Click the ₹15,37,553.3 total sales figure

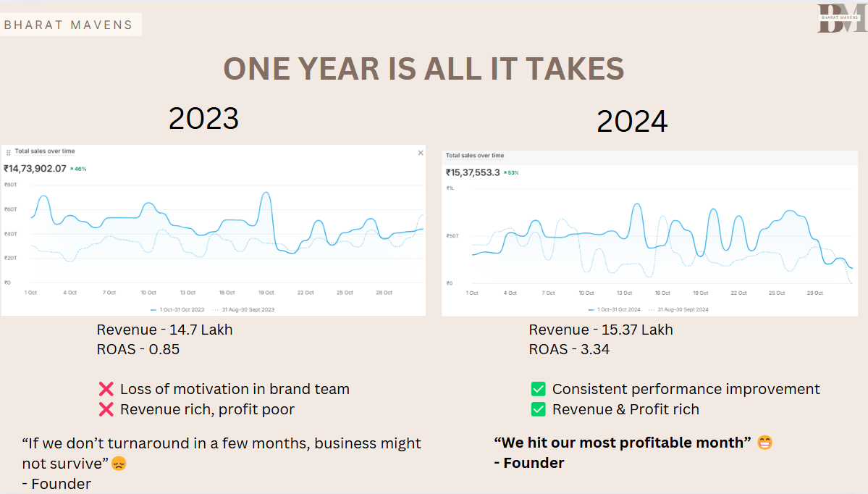[x=473, y=172]
